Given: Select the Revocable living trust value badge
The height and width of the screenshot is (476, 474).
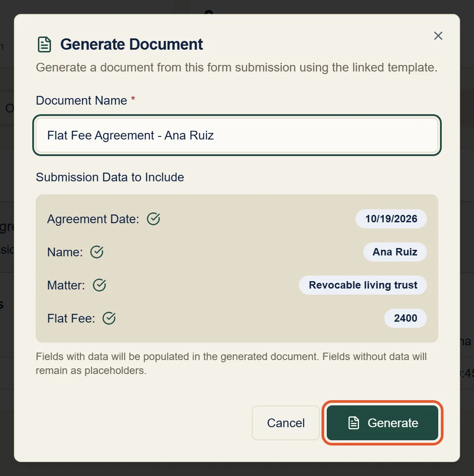Looking at the screenshot, I should (362, 285).
